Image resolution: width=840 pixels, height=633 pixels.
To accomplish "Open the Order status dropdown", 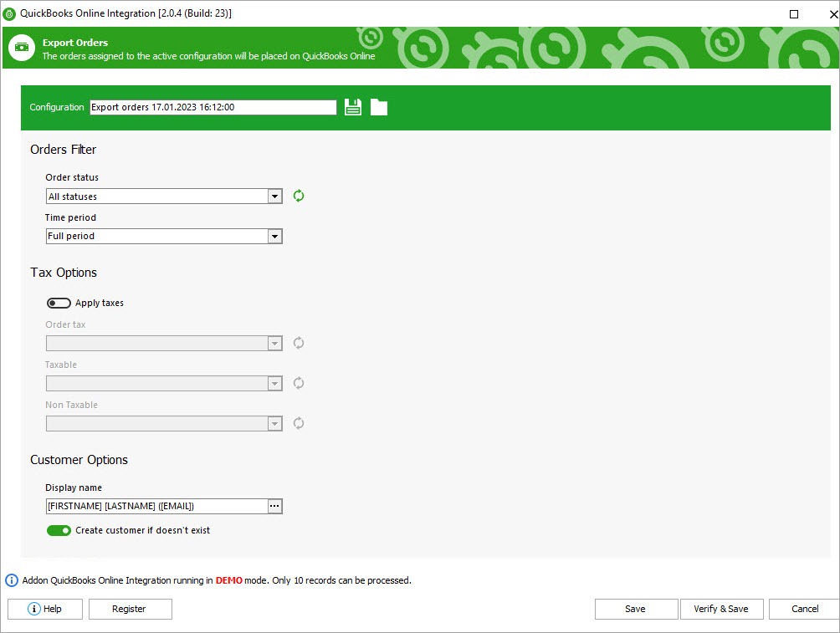I will click(x=274, y=196).
